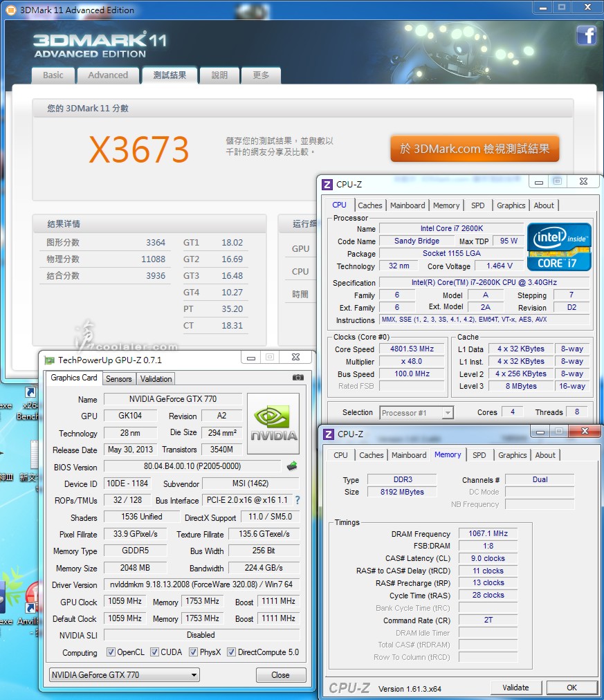
Task: Open SPD tab in upper CPU-Z window
Action: [x=477, y=205]
